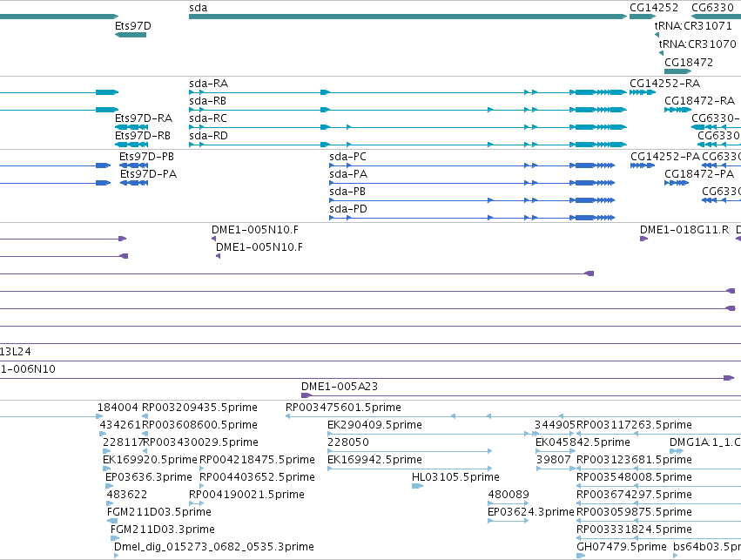This screenshot has height=560, width=741.
Task: Select the RP003430029.5prime label
Action: click(200, 442)
